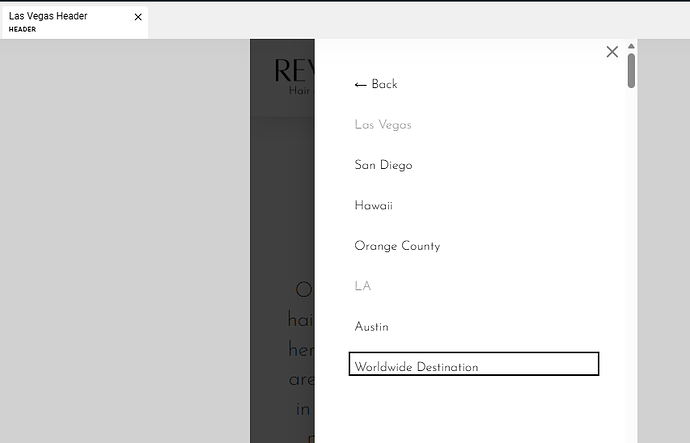Click the dimmed paragraph text behind overlay
The width and height of the screenshot is (690, 443).
coord(300,350)
